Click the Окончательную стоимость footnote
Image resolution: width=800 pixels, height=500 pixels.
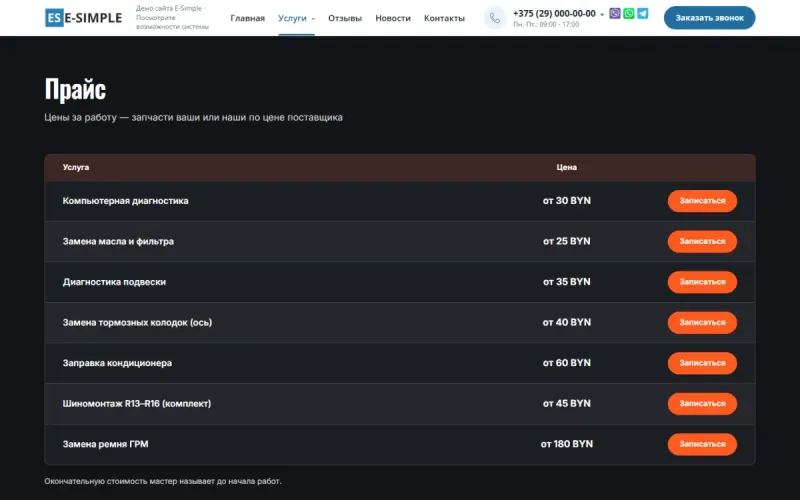[163, 481]
